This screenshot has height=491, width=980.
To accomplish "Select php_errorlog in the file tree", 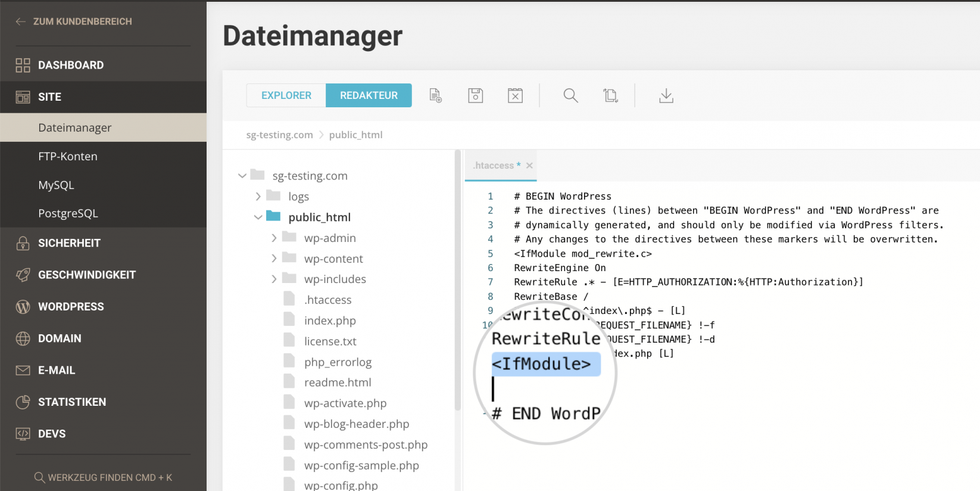I will pos(338,362).
